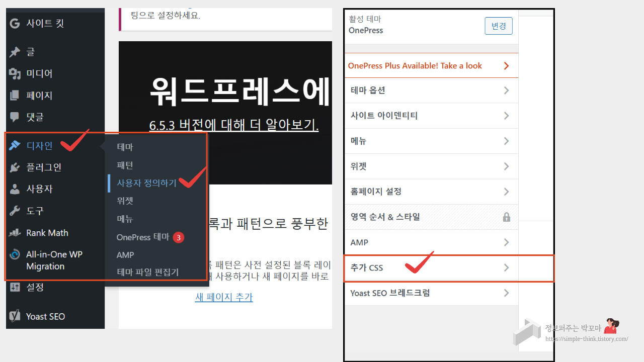Select 사용자 정의하기 in the submenu
644x362 pixels.
click(146, 183)
